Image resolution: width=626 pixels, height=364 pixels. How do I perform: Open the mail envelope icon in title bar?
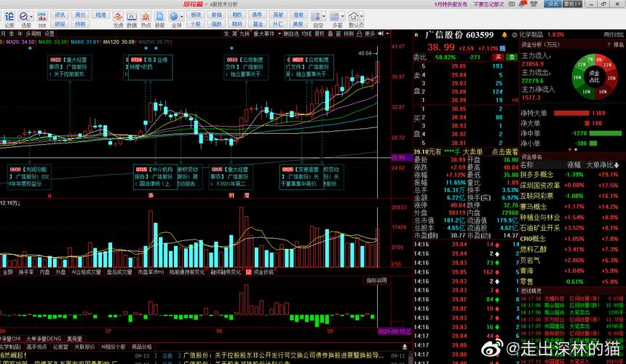point(512,4)
